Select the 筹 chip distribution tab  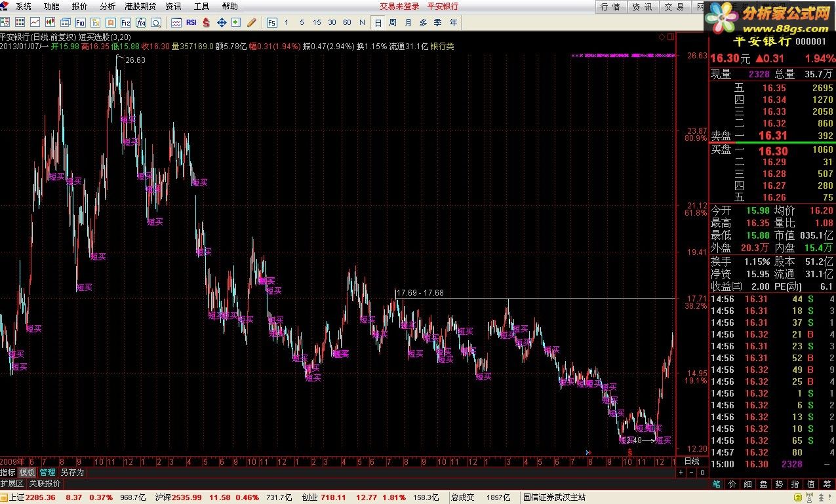pyautogui.click(x=827, y=484)
